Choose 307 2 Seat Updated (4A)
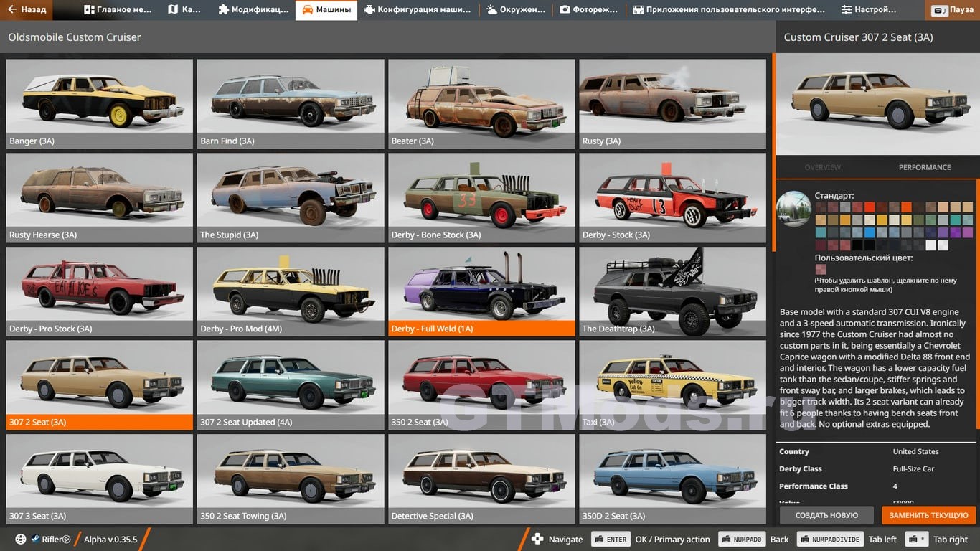The image size is (980, 551). coord(291,385)
